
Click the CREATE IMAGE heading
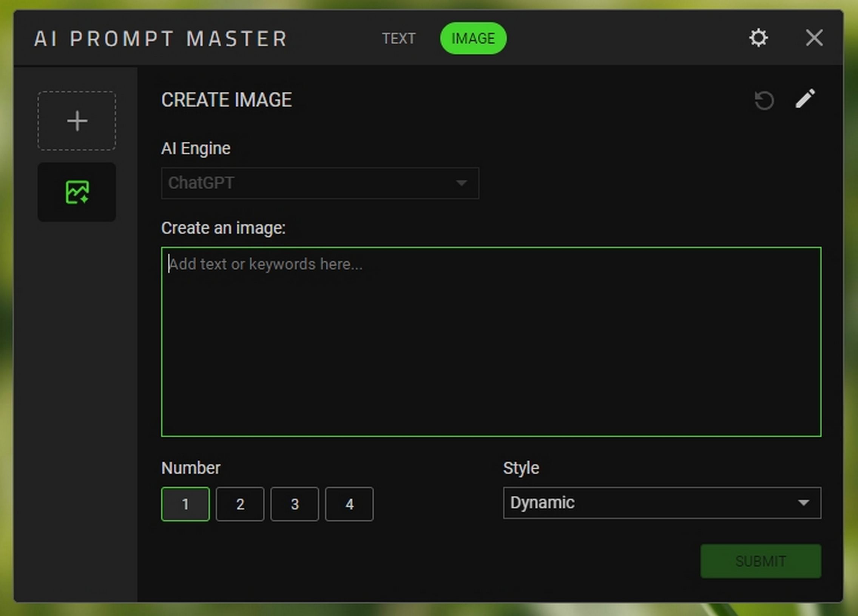(x=227, y=100)
